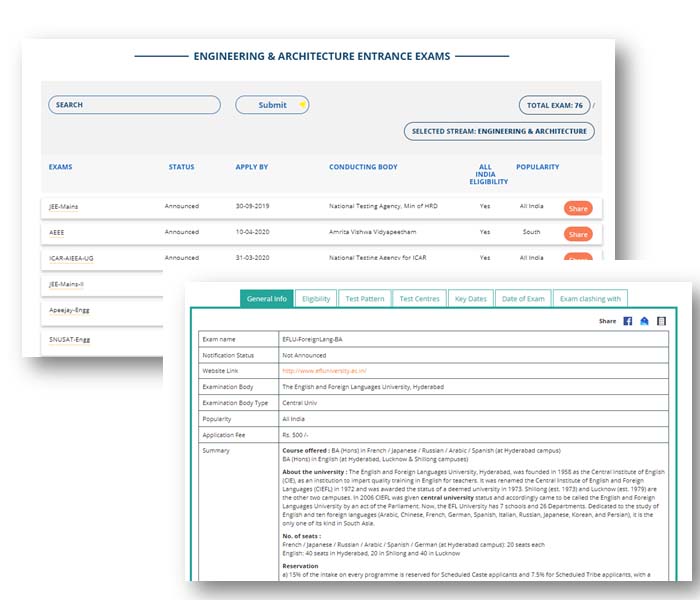Open the SNUSAT-Engg exam link

[x=70, y=339]
